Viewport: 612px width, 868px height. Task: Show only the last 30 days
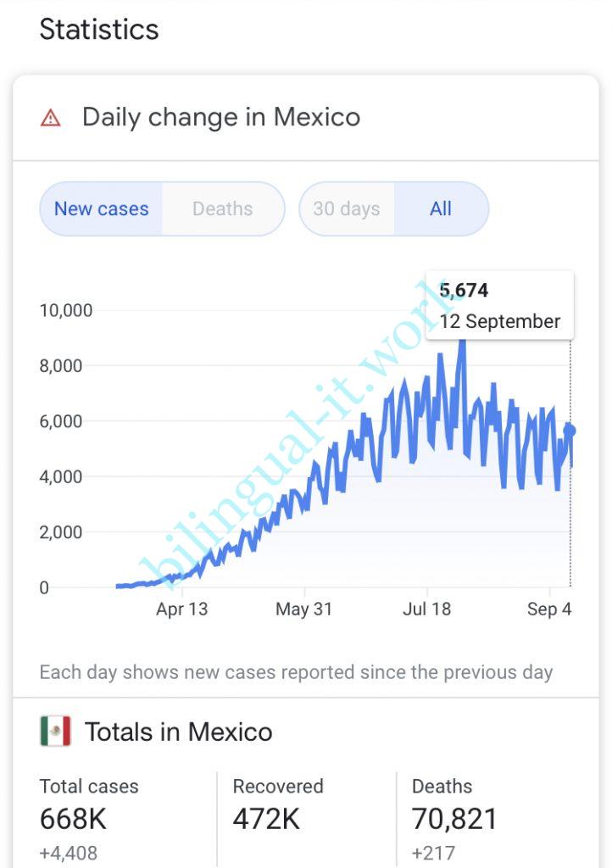(346, 209)
